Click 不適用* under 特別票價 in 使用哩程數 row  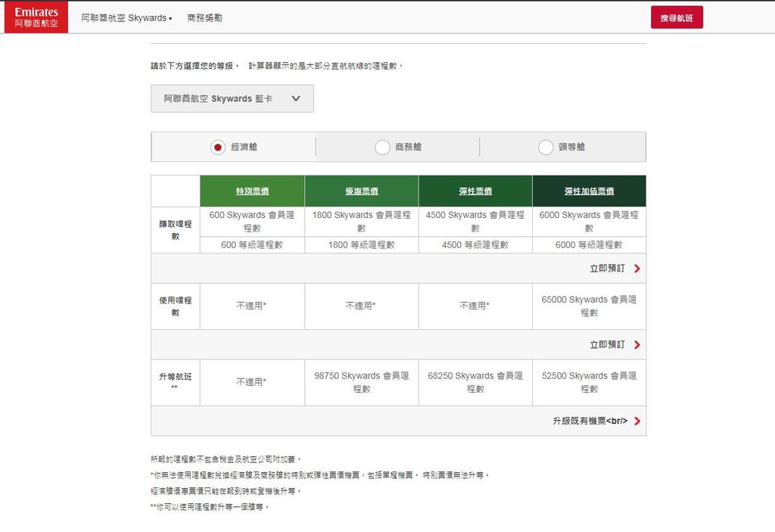click(251, 306)
